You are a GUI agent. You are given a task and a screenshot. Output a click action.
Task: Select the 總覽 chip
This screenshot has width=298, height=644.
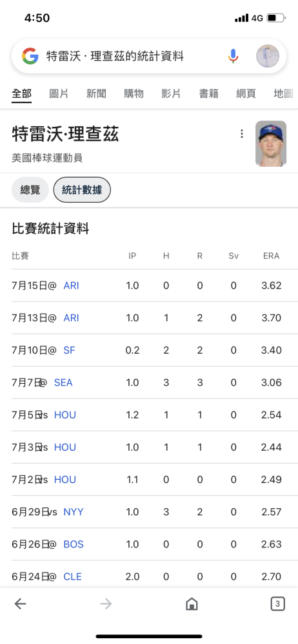[30, 190]
